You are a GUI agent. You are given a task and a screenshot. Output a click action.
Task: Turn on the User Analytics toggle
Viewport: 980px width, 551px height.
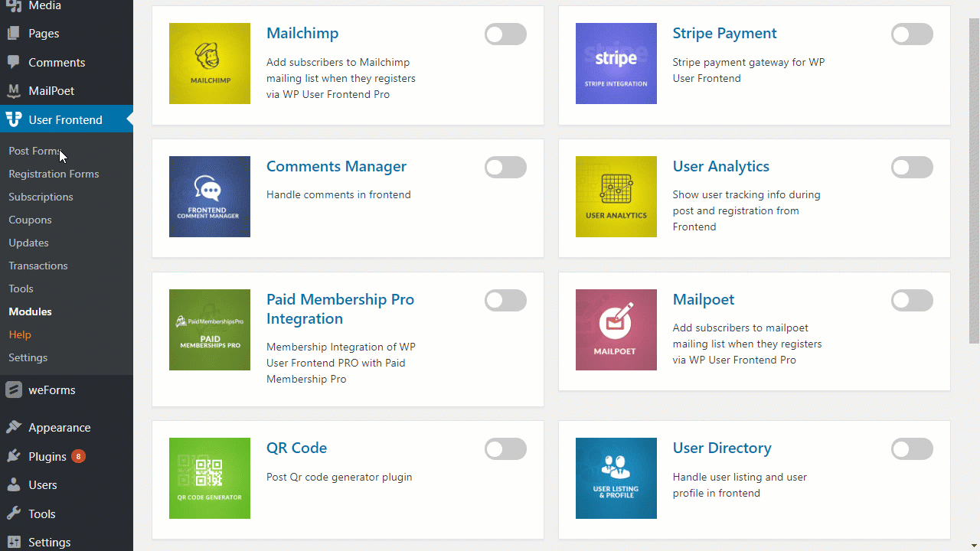912,167
